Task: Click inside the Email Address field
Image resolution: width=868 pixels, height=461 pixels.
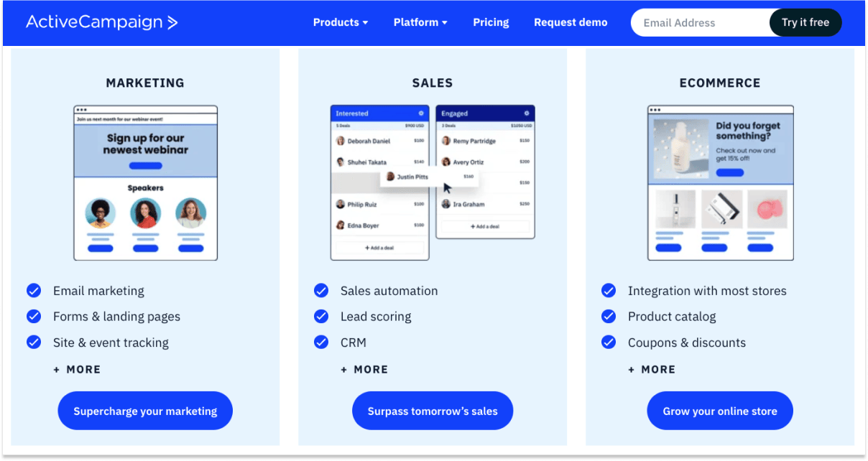Action: [x=690, y=22]
